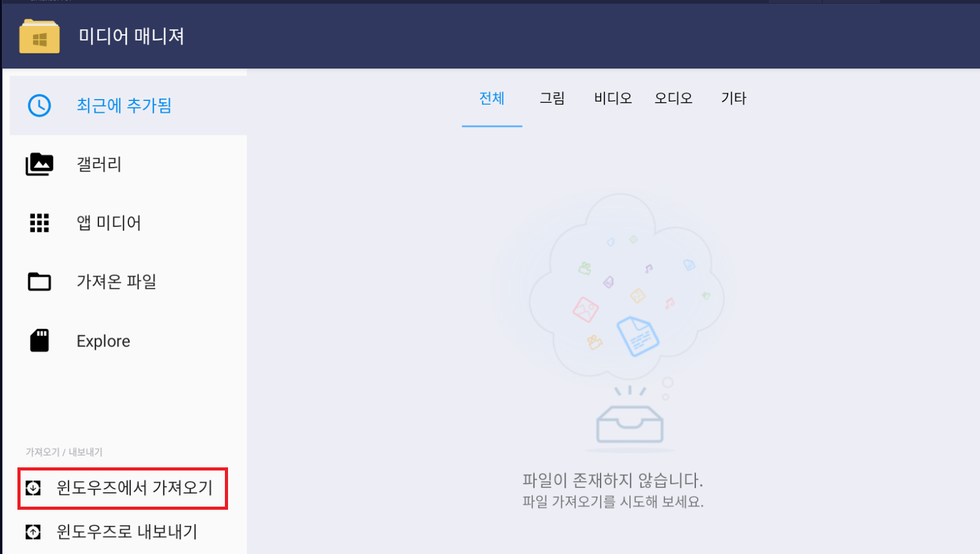This screenshot has height=554, width=980.
Task: Open the Explore SD card icon
Action: [39, 341]
